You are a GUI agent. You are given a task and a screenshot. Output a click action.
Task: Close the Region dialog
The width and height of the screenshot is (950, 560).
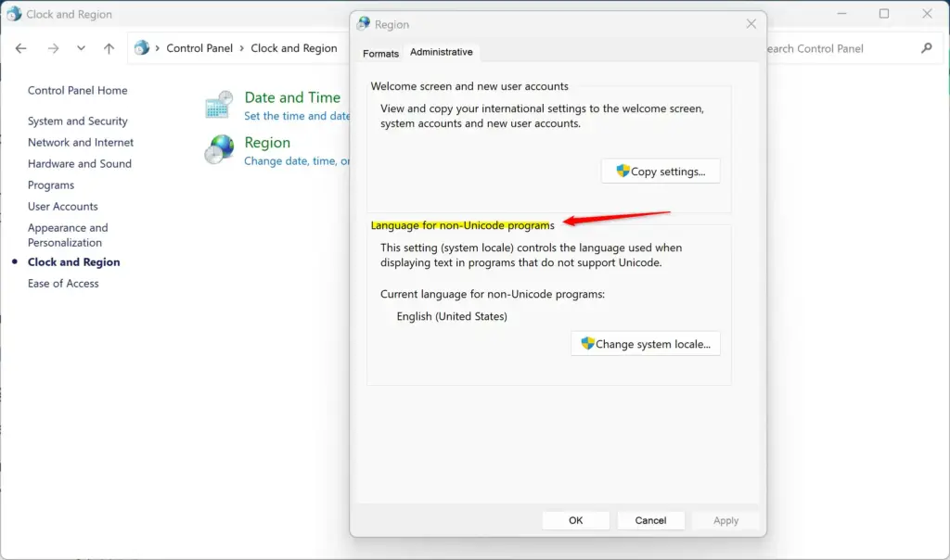tap(751, 23)
